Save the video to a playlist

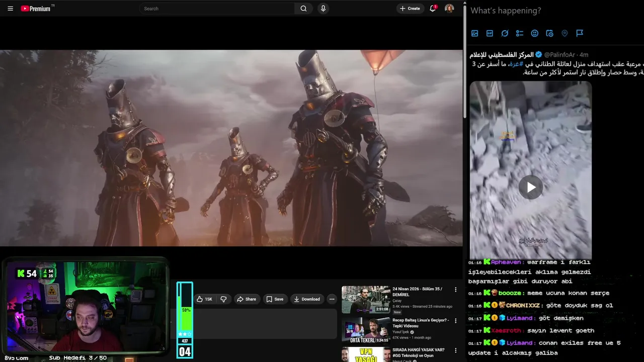pyautogui.click(x=275, y=299)
